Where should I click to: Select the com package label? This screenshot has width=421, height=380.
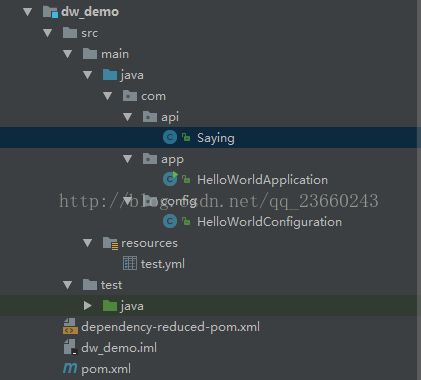point(153,96)
